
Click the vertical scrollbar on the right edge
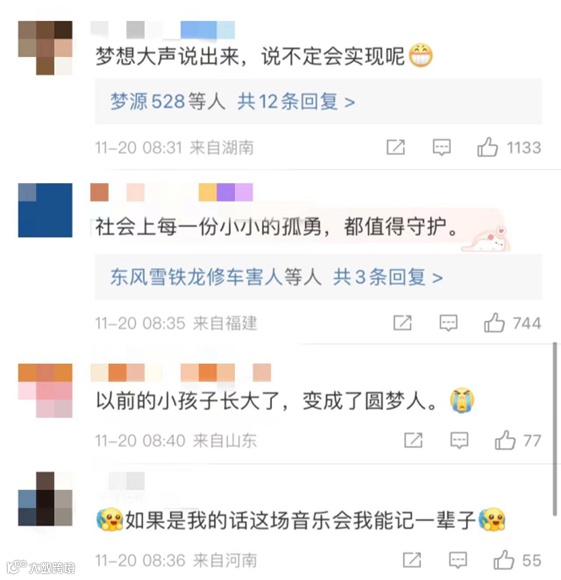pos(555,429)
